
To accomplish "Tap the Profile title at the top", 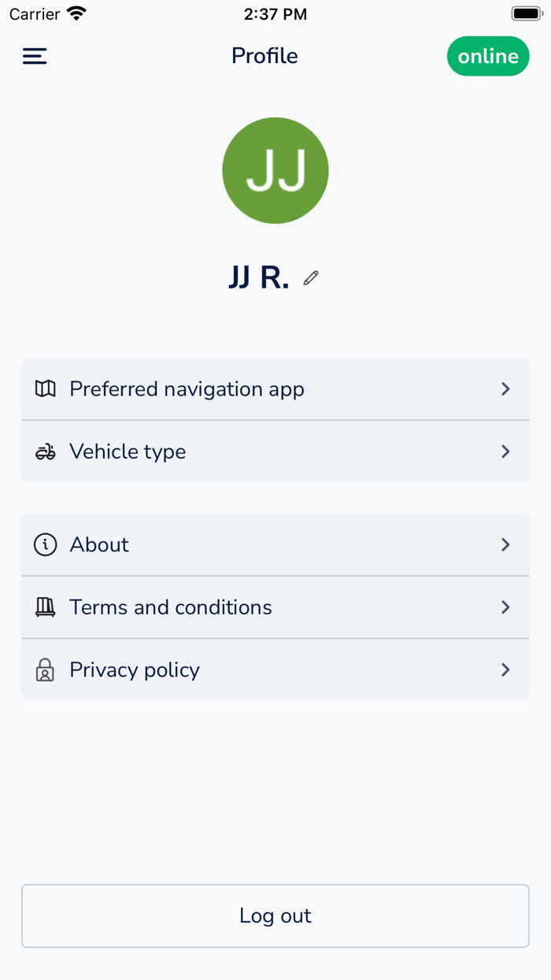I will point(264,56).
